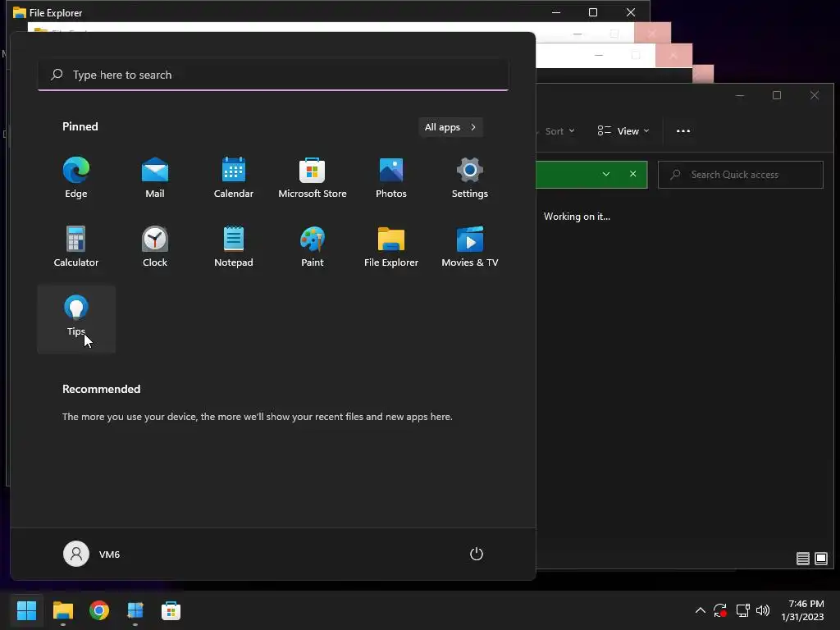This screenshot has height=630, width=840.
Task: Launch Calendar from pinned apps
Action: 234,178
